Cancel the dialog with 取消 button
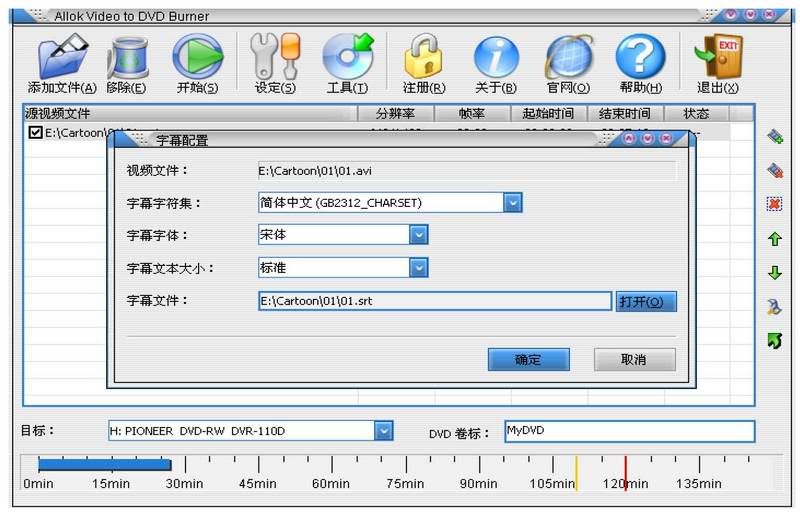 click(x=635, y=359)
